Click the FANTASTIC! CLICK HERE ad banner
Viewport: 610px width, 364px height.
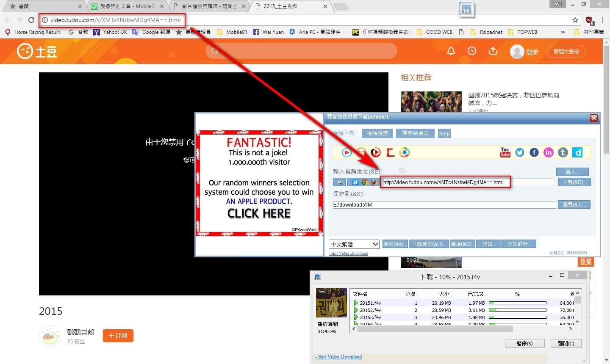coord(259,183)
